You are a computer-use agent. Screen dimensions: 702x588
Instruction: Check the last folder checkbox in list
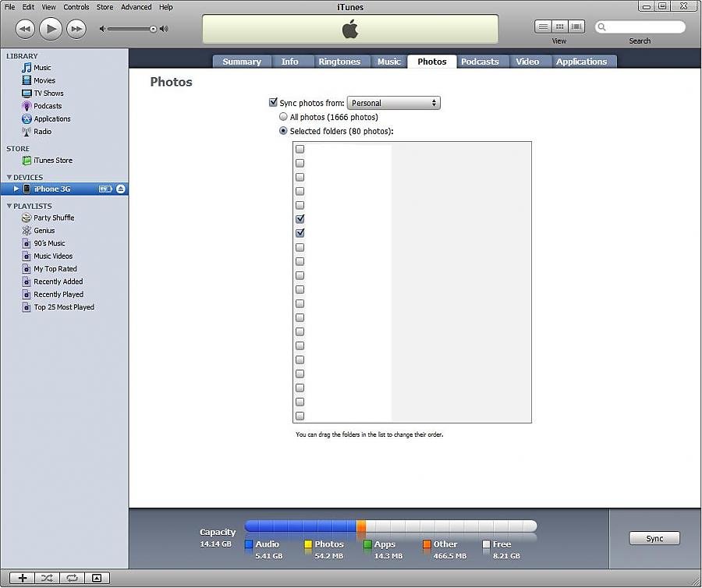tap(300, 416)
